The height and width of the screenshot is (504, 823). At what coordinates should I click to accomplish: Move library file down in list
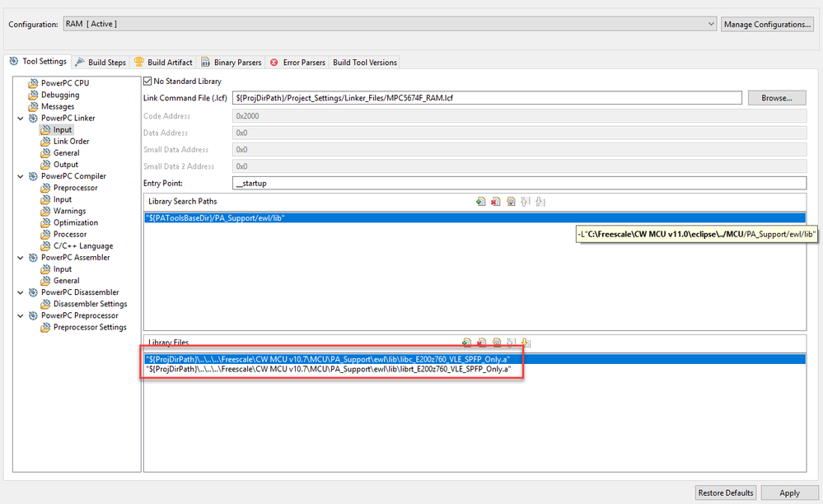[x=526, y=343]
